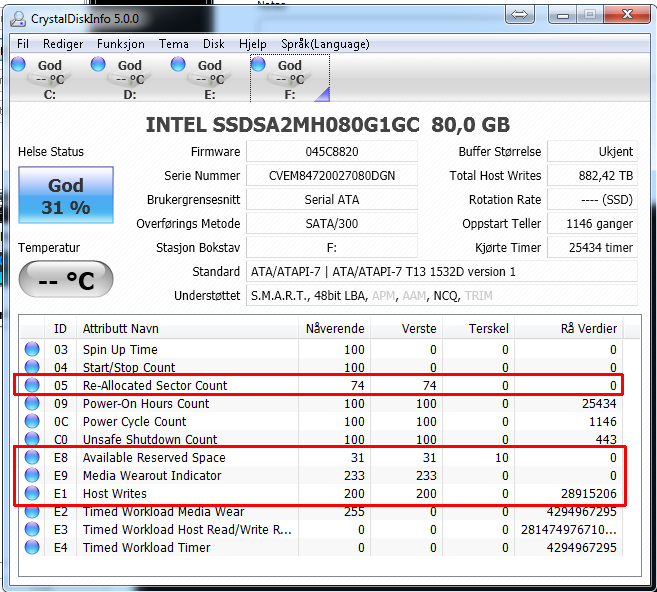Open the Hjelp menu
657x592 pixels.
[253, 44]
